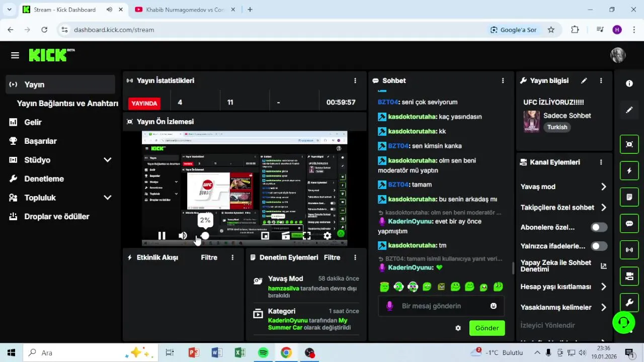Open Filtre in Denetim Eylemleri panel
The image size is (644, 362).
click(332, 257)
